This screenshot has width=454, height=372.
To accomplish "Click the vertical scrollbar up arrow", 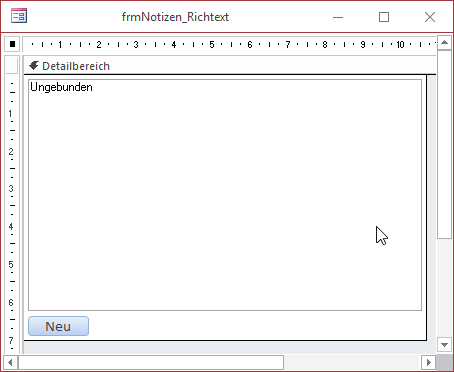I will 444,43.
